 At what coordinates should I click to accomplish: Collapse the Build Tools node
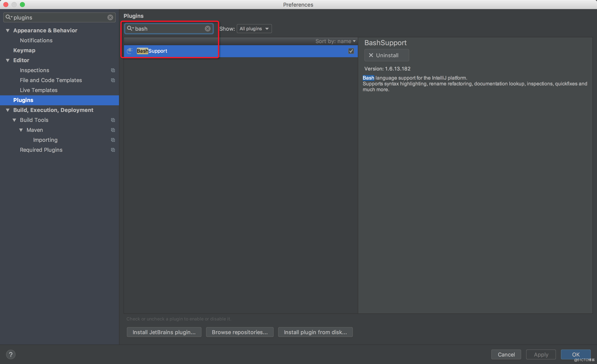click(14, 120)
